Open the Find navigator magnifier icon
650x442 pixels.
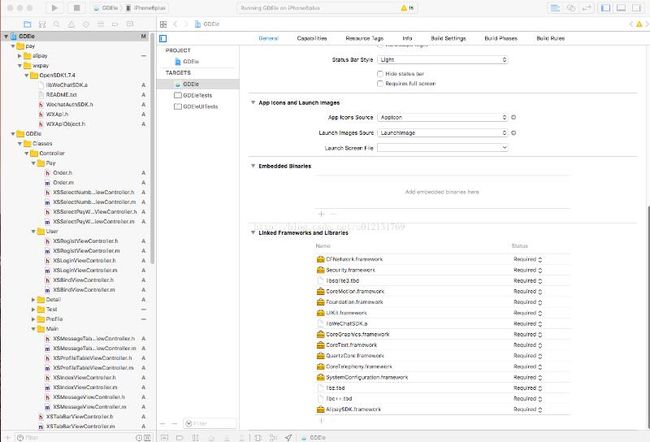[x=57, y=24]
